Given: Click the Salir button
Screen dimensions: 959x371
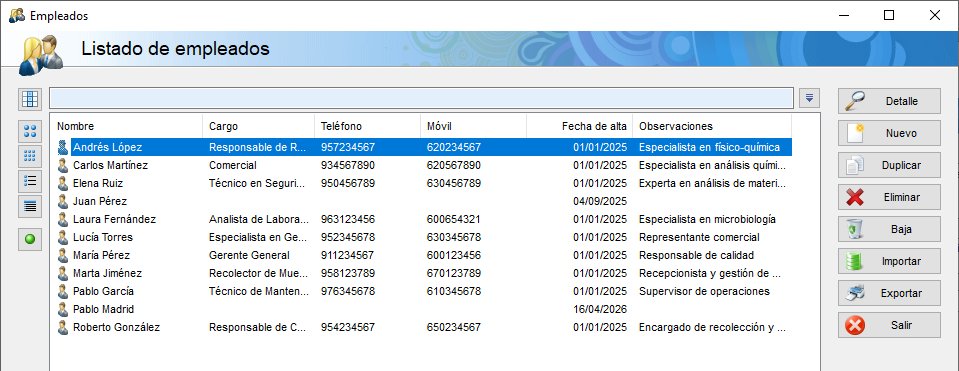Looking at the screenshot, I should [x=889, y=325].
